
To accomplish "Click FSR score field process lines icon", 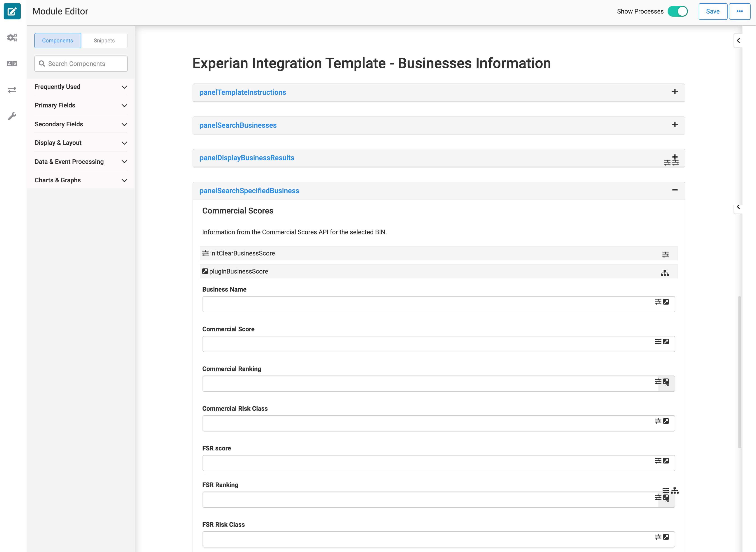I will coord(658,461).
